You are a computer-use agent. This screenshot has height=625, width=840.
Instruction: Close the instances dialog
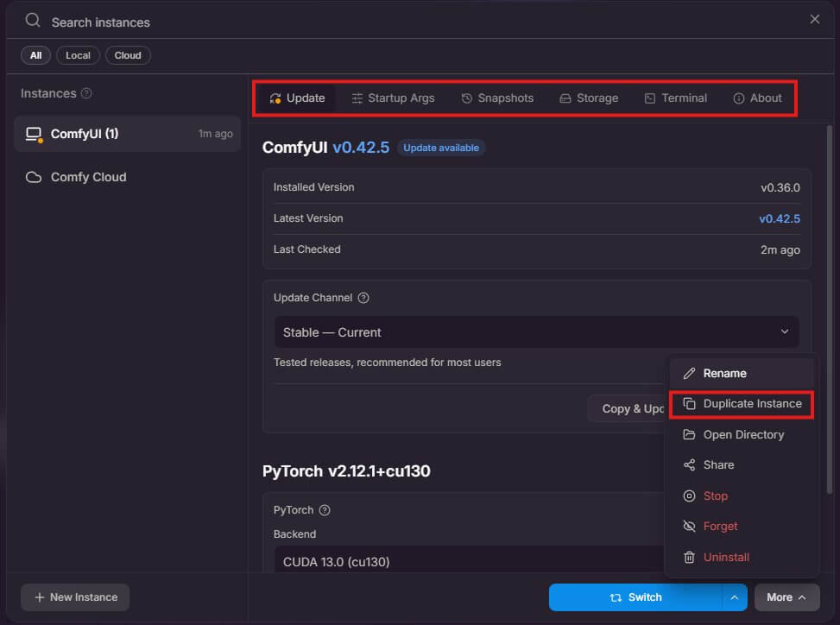814,19
